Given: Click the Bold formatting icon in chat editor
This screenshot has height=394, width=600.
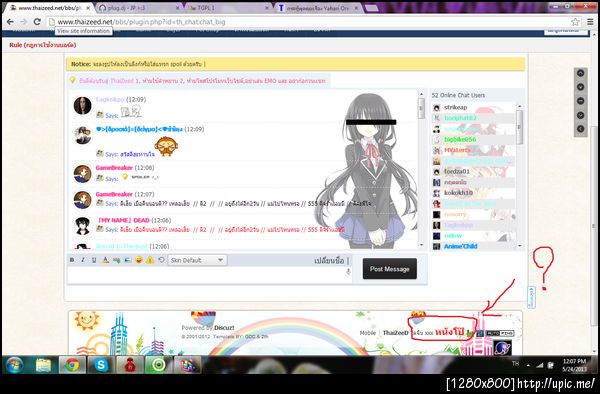Looking at the screenshot, I should (72, 260).
